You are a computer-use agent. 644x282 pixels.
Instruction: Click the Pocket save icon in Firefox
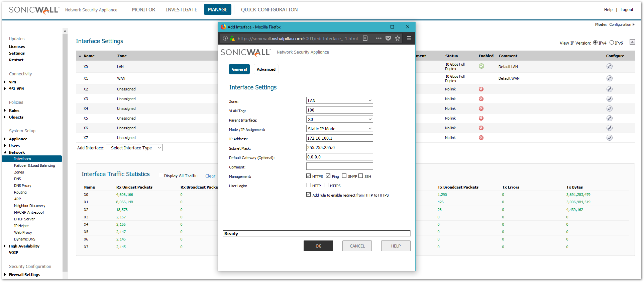(388, 38)
